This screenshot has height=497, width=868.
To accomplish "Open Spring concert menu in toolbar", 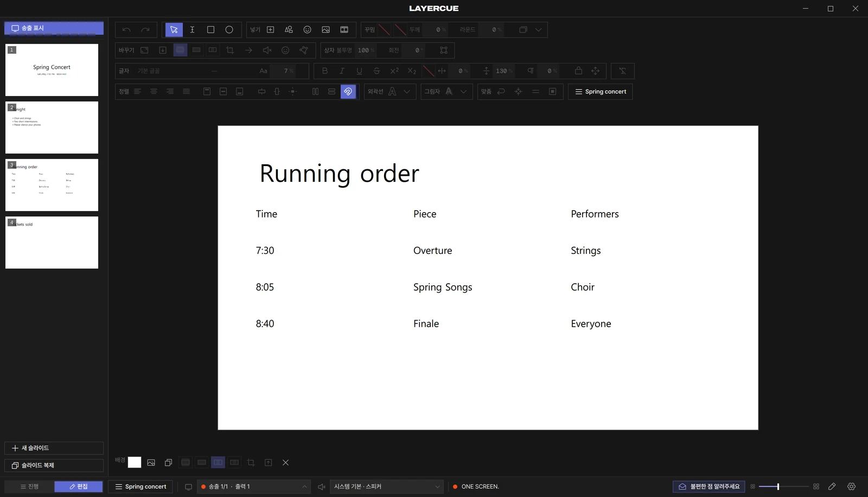I will 600,92.
